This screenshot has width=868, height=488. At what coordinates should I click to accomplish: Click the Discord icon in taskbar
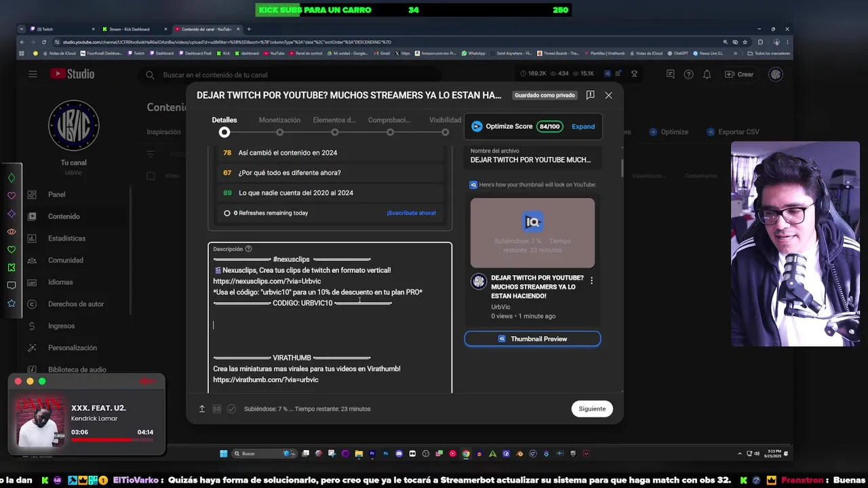[x=399, y=453]
